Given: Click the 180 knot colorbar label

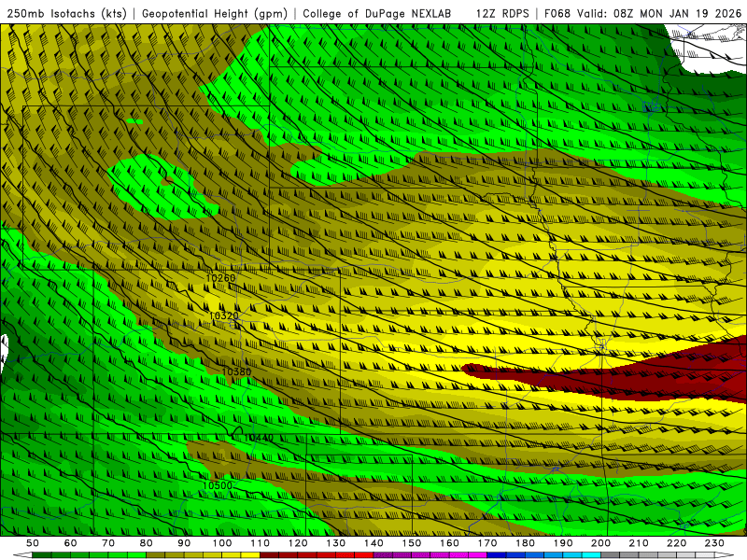Looking at the screenshot, I should pos(525,543).
